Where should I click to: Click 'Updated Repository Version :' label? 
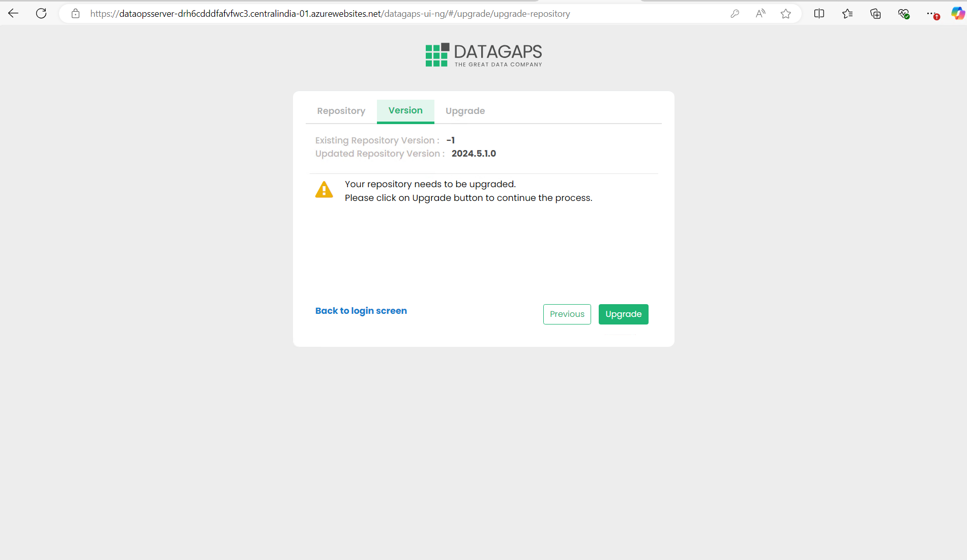(x=380, y=154)
